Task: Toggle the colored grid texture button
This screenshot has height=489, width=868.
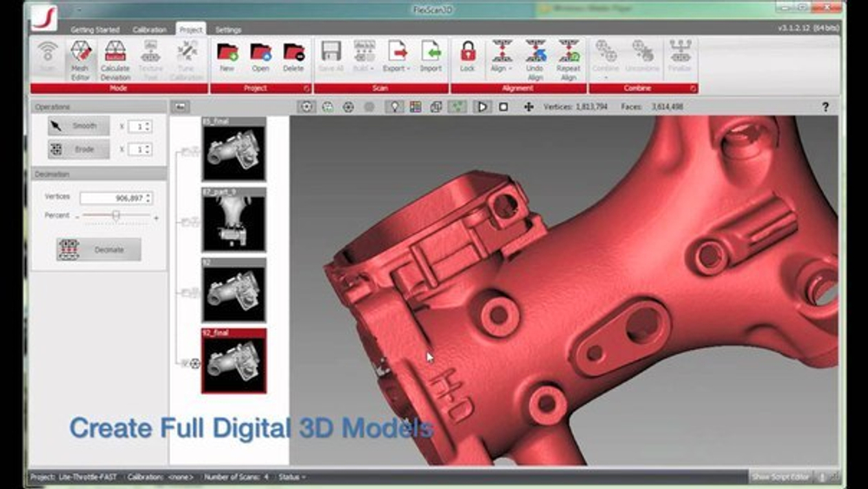Action: click(x=415, y=107)
